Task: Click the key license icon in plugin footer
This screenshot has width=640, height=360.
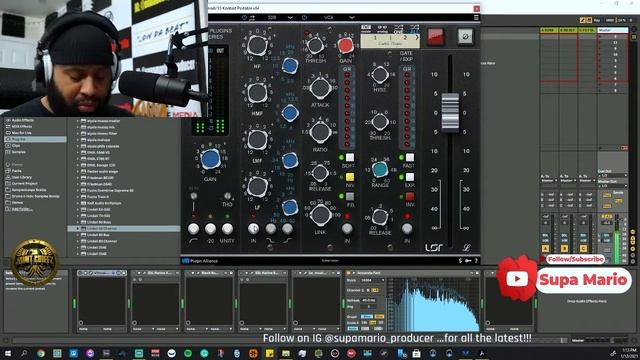Action: point(468,260)
